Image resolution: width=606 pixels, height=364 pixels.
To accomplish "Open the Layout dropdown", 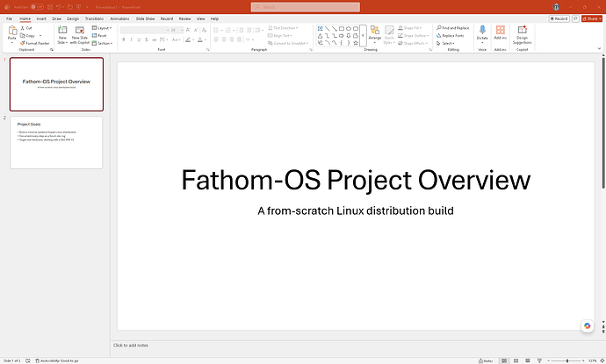I will pyautogui.click(x=102, y=28).
